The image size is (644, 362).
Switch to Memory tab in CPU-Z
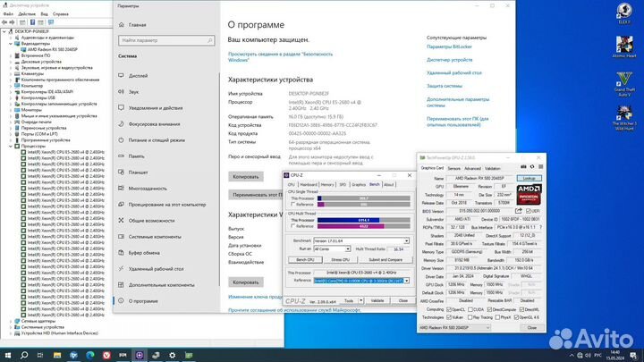327,185
